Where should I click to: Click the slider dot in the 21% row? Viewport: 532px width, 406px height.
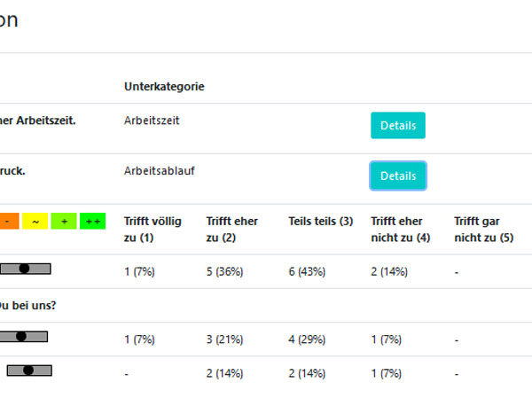point(21,336)
